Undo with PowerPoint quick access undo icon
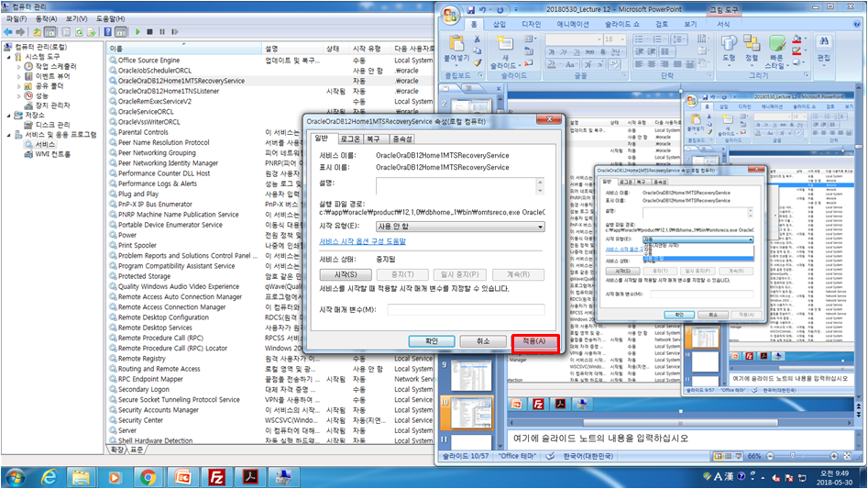The image size is (868, 489). click(x=483, y=9)
